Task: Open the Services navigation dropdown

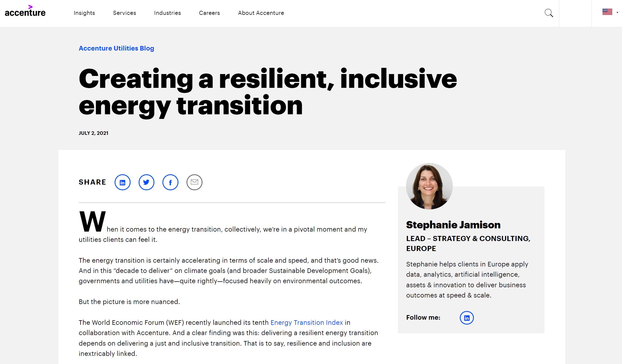Action: click(x=124, y=13)
